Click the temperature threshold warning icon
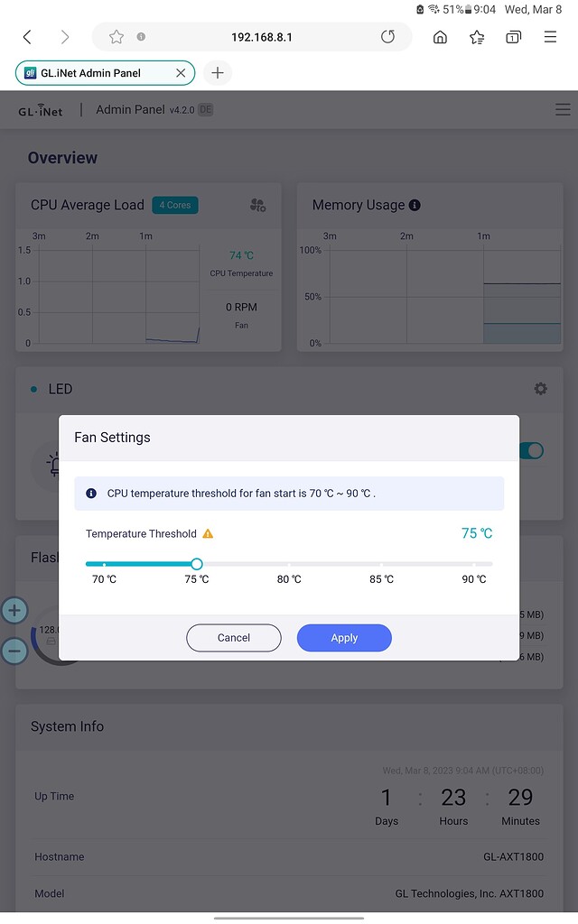 click(208, 533)
